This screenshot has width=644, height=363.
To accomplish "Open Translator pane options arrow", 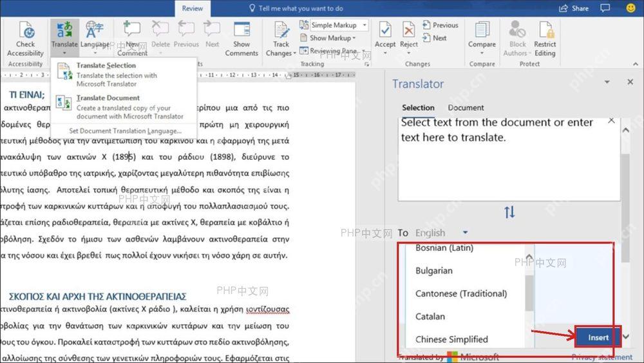I will tap(607, 83).
